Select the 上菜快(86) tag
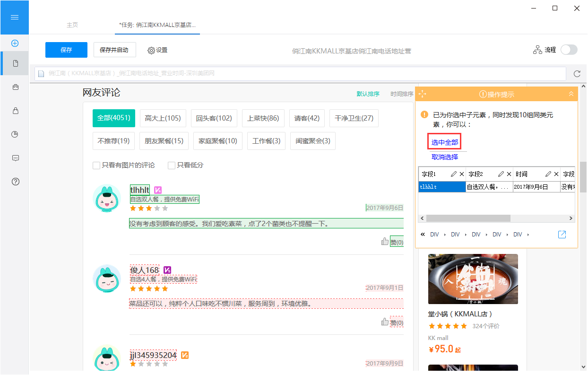 (x=263, y=118)
